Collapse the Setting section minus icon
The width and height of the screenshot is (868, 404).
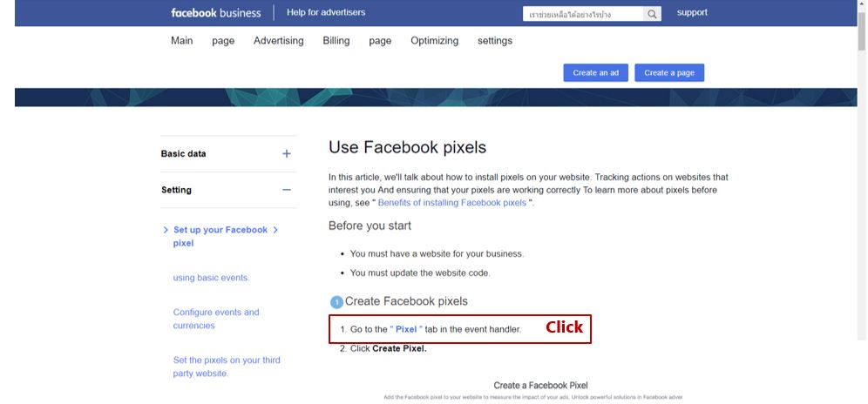(286, 190)
